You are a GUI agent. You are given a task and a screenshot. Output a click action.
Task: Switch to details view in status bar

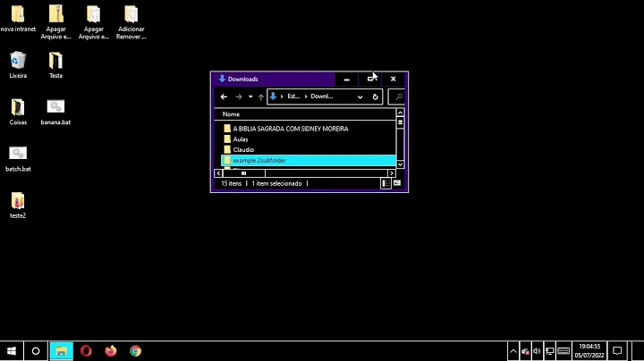coord(386,184)
